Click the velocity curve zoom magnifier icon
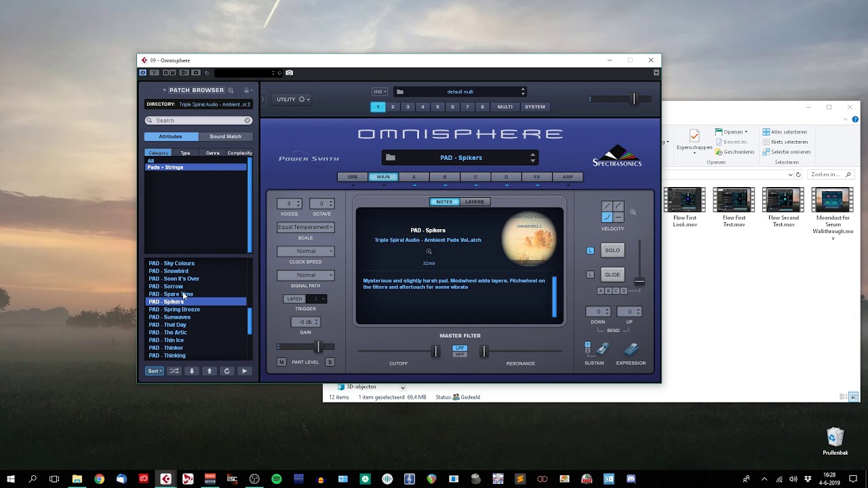This screenshot has height=488, width=868. pos(633,212)
